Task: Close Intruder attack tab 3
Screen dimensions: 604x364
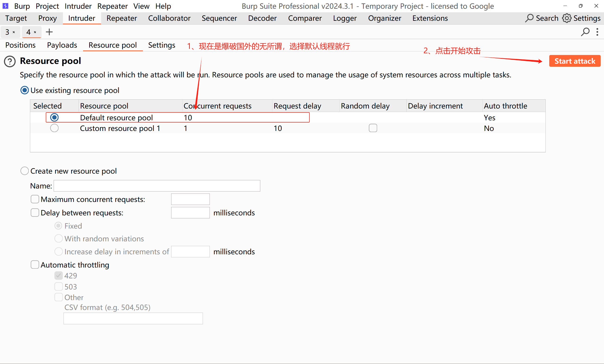Action: point(14,32)
